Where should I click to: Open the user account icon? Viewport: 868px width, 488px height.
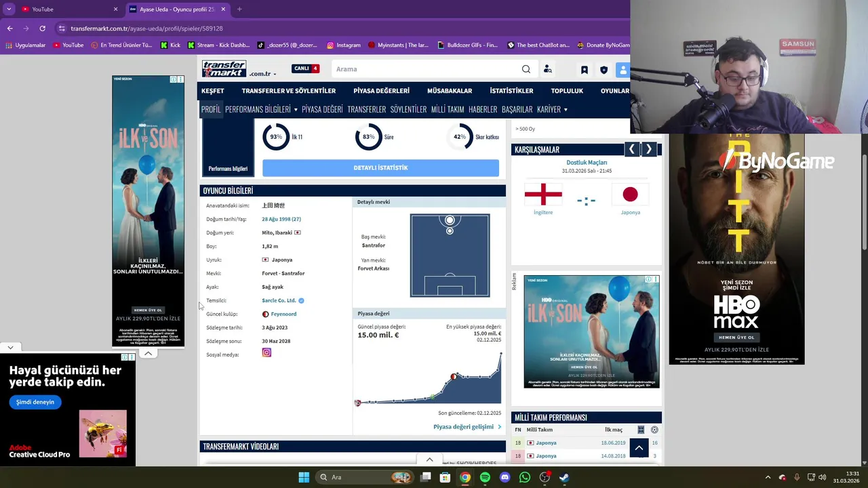pos(623,70)
